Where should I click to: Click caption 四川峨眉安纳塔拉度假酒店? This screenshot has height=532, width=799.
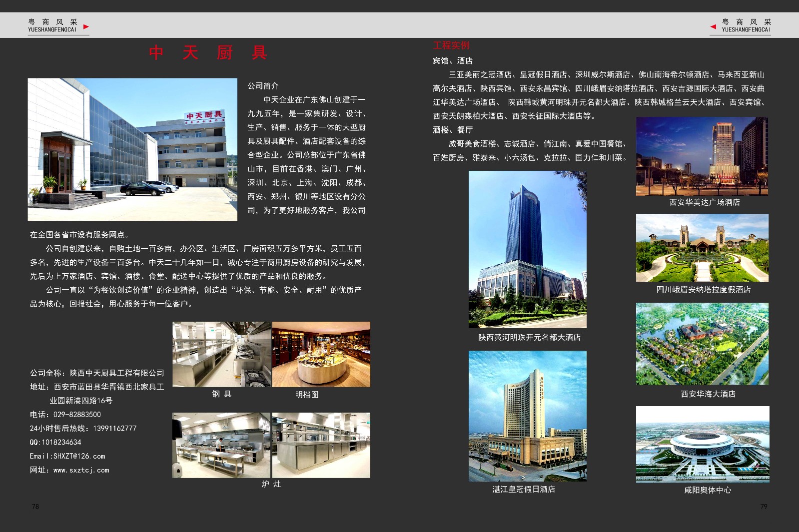point(704,290)
